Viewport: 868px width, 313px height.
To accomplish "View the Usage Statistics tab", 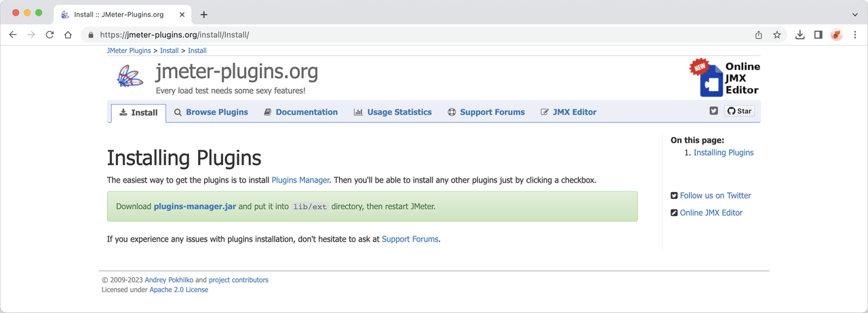I will (x=393, y=112).
